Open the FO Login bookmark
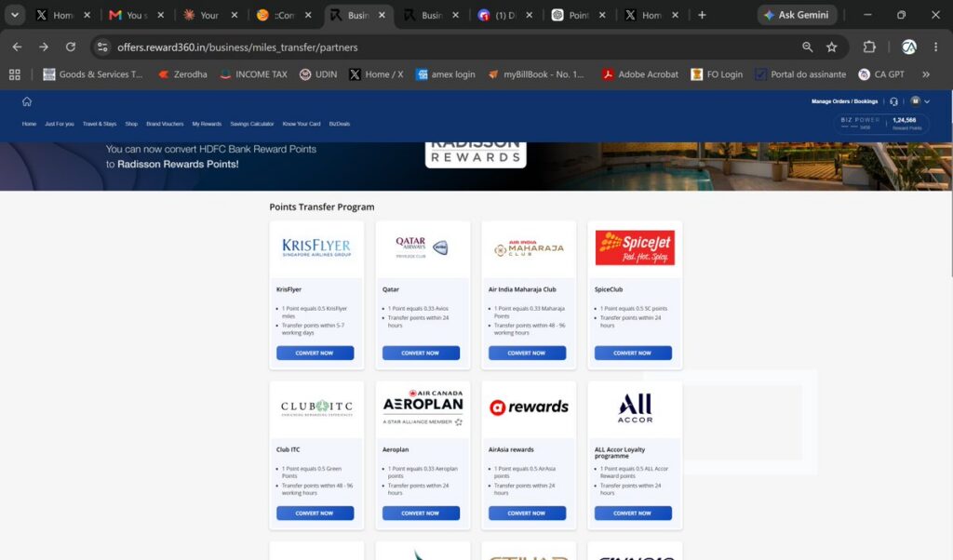Image resolution: width=953 pixels, height=560 pixels. click(717, 74)
